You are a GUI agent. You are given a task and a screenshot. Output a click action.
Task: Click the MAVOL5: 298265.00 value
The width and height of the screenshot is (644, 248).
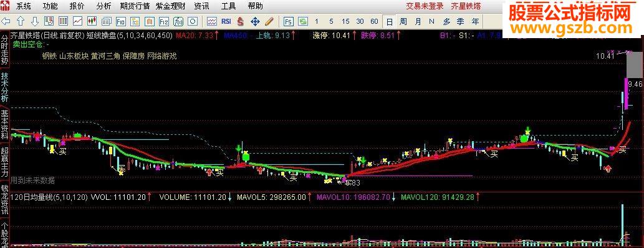(271, 197)
